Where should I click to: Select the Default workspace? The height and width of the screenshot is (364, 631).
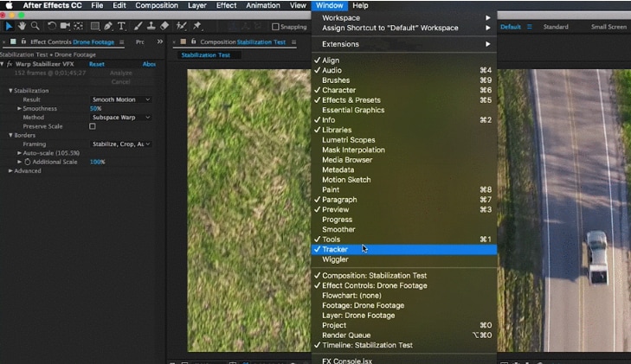pyautogui.click(x=511, y=27)
